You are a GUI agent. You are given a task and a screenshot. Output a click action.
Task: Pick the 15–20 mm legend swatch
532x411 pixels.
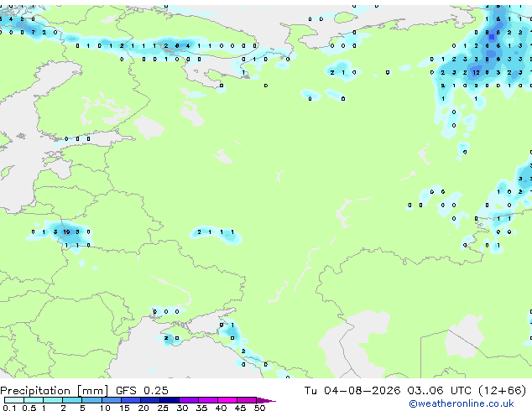tap(131, 400)
